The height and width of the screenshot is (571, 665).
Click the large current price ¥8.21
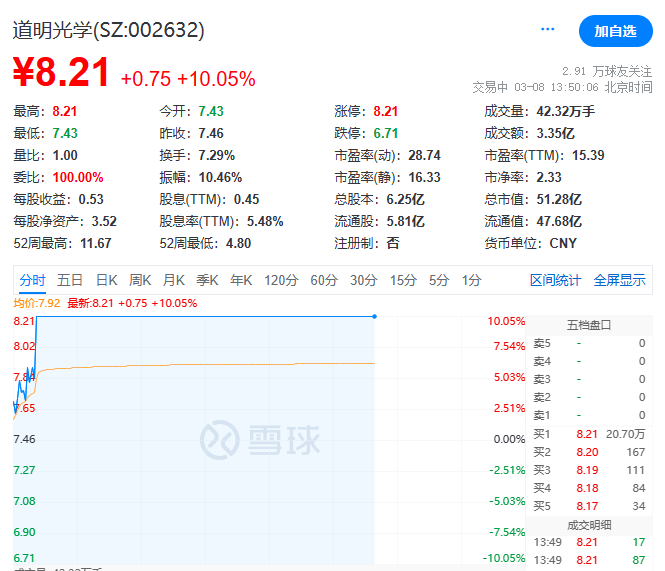click(x=61, y=73)
